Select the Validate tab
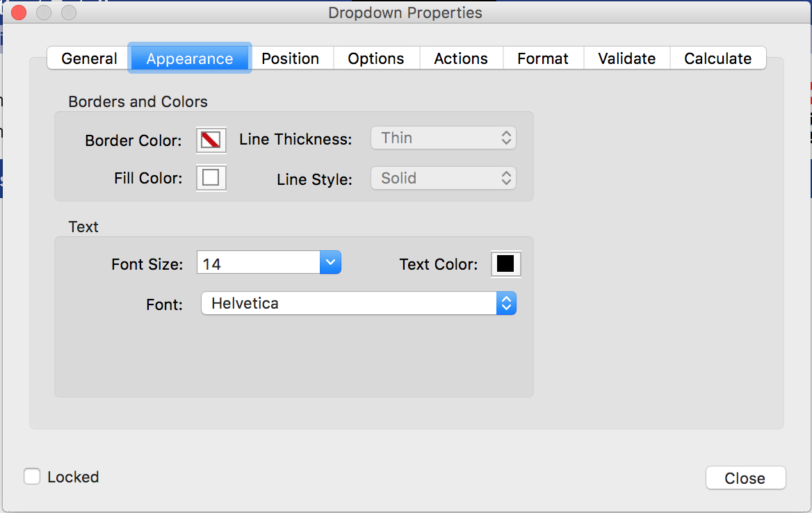812x513 pixels. point(626,58)
